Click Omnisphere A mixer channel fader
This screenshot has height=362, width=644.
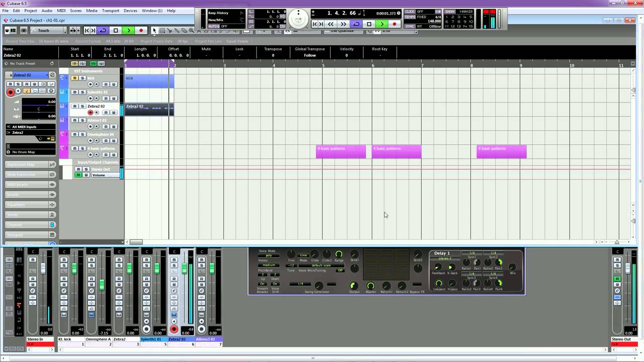(102, 285)
